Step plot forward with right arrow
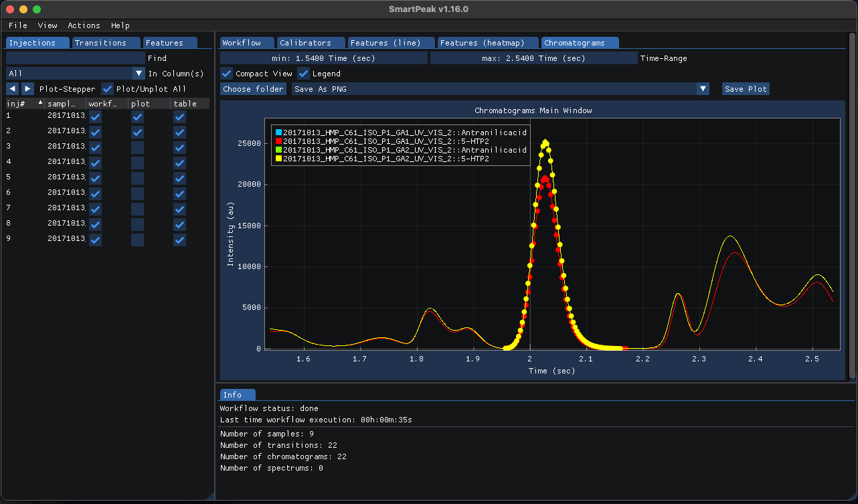Image resolution: width=858 pixels, height=504 pixels. pos(27,88)
